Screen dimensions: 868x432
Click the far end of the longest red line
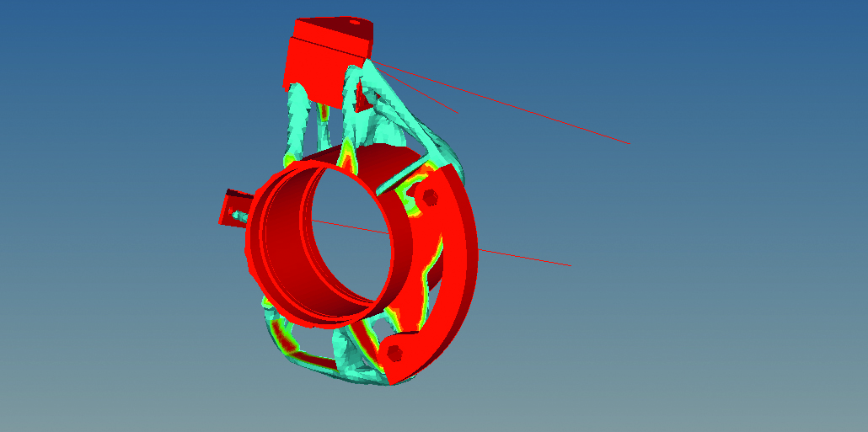click(x=630, y=144)
